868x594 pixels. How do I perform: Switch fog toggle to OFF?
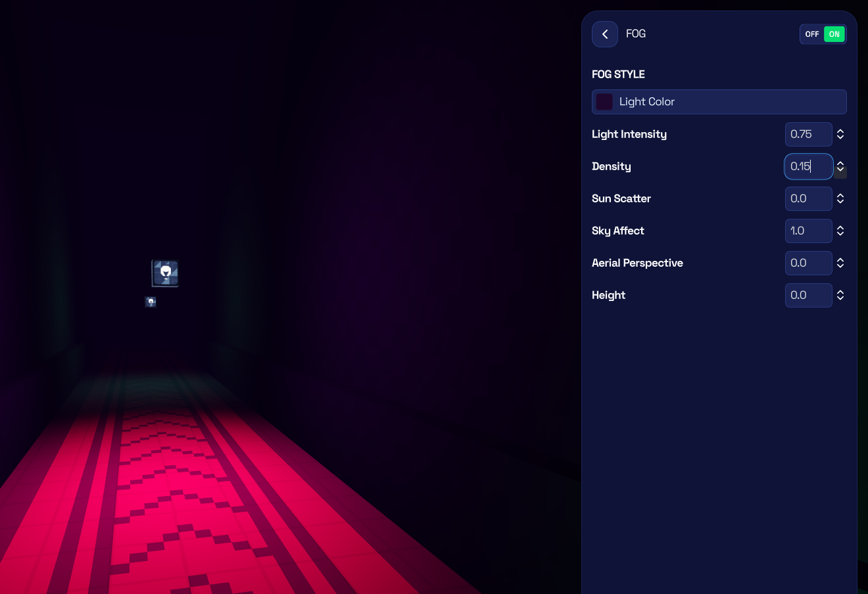(x=812, y=34)
